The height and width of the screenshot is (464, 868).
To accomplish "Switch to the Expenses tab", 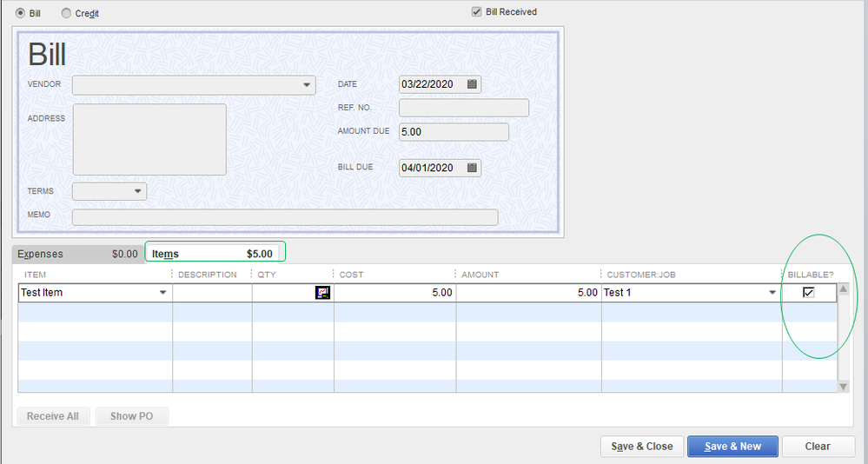I will pyautogui.click(x=78, y=254).
